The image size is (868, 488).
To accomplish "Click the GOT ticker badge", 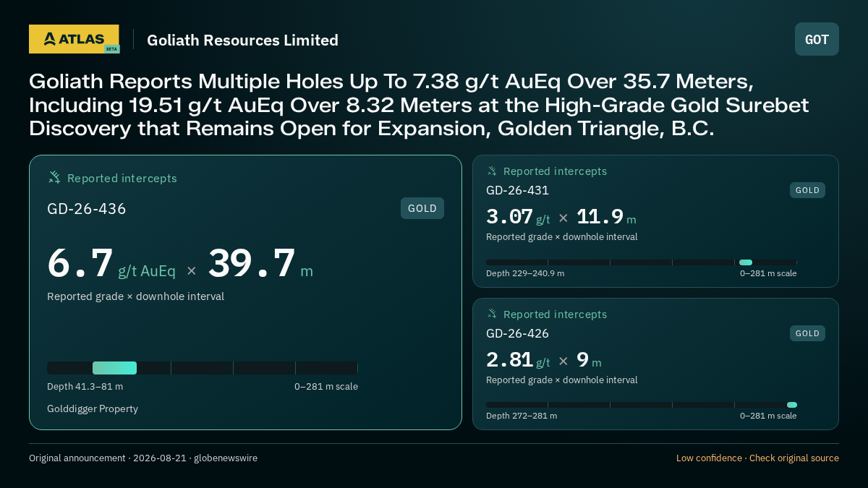I will [x=817, y=39].
